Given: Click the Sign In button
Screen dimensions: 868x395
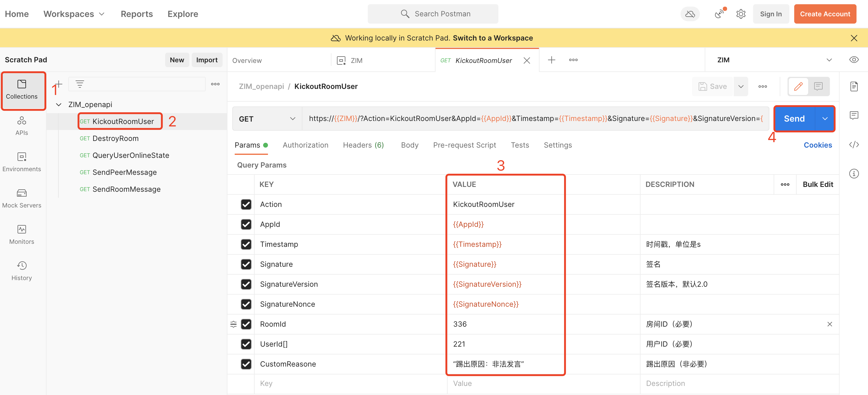Looking at the screenshot, I should (x=771, y=14).
